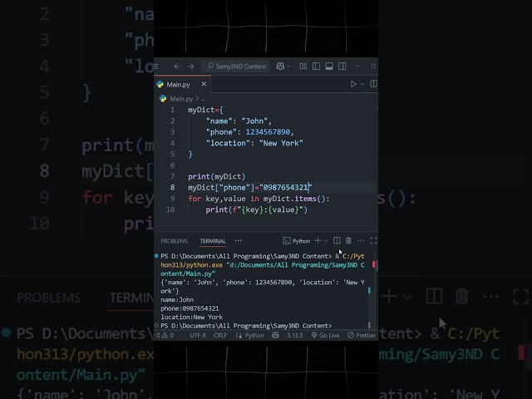
Task: Close the Main.py tab
Action: click(204, 84)
